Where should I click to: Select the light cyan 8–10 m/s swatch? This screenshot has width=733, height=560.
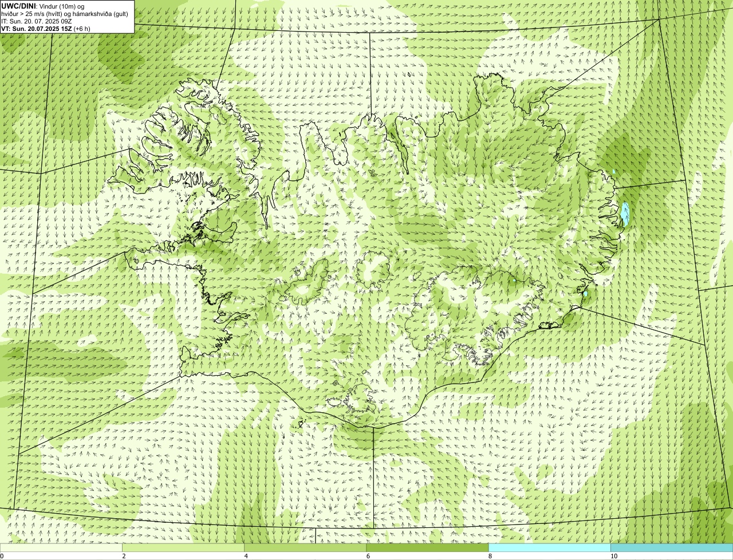[549, 548]
